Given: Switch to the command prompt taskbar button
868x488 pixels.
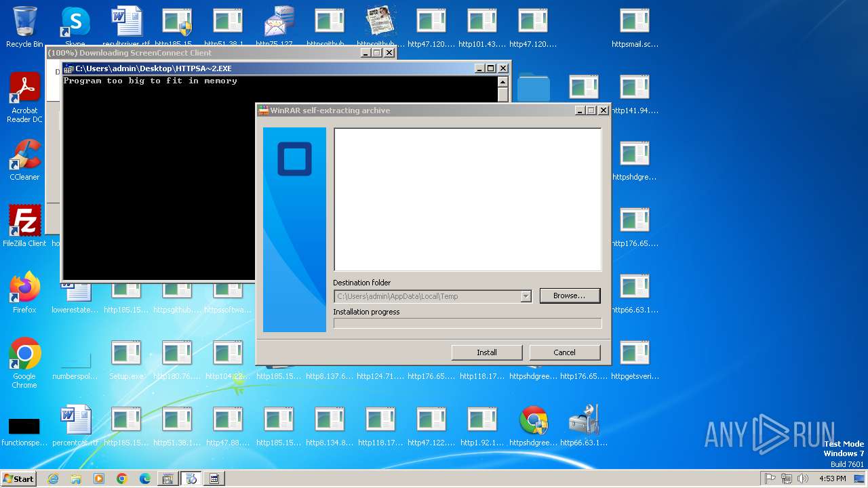Looking at the screenshot, I should coord(214,479).
